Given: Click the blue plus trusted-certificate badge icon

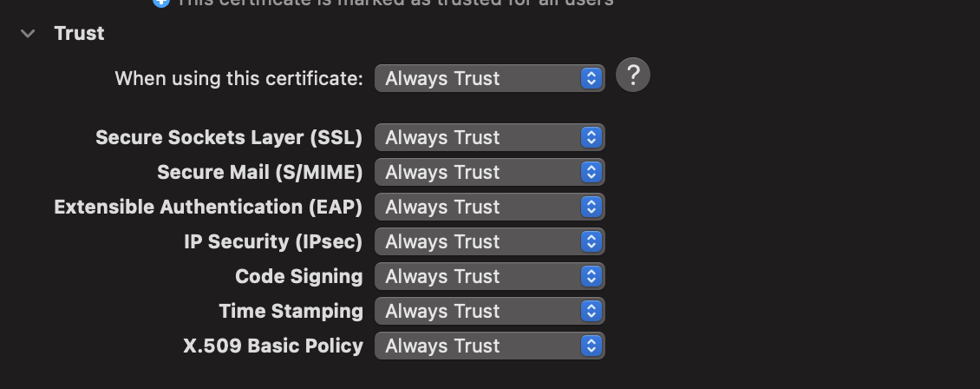Looking at the screenshot, I should [161, 3].
